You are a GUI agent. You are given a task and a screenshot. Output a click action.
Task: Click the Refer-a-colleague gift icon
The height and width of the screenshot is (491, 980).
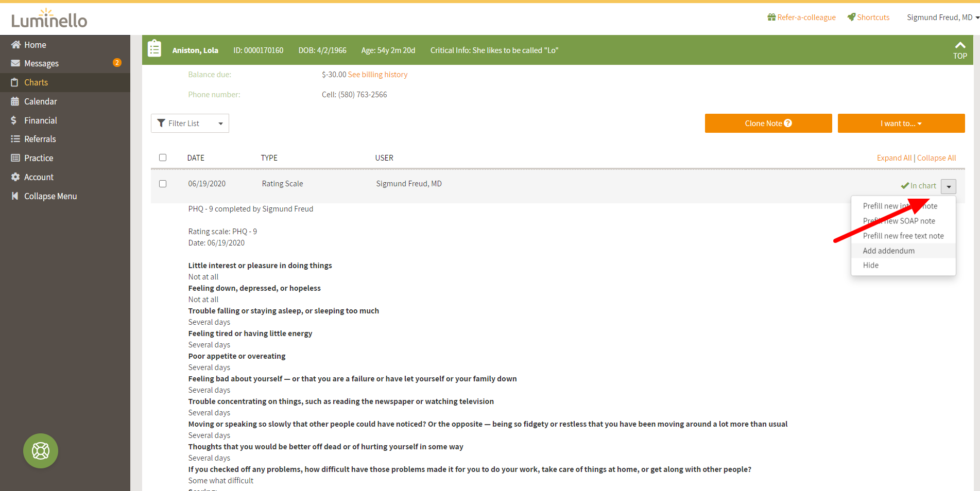pyautogui.click(x=771, y=17)
